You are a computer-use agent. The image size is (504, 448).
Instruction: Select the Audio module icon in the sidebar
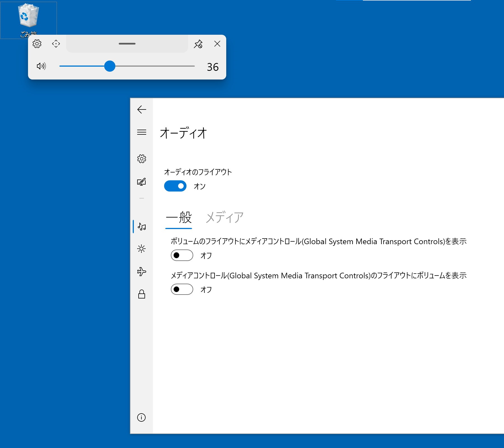(142, 227)
